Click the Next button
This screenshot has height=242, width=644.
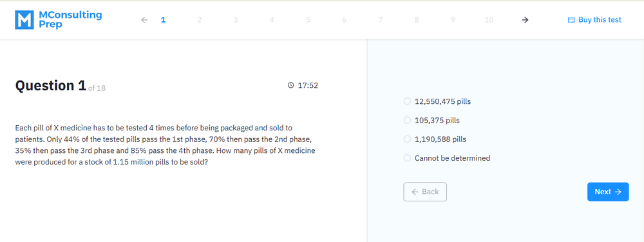pos(608,192)
